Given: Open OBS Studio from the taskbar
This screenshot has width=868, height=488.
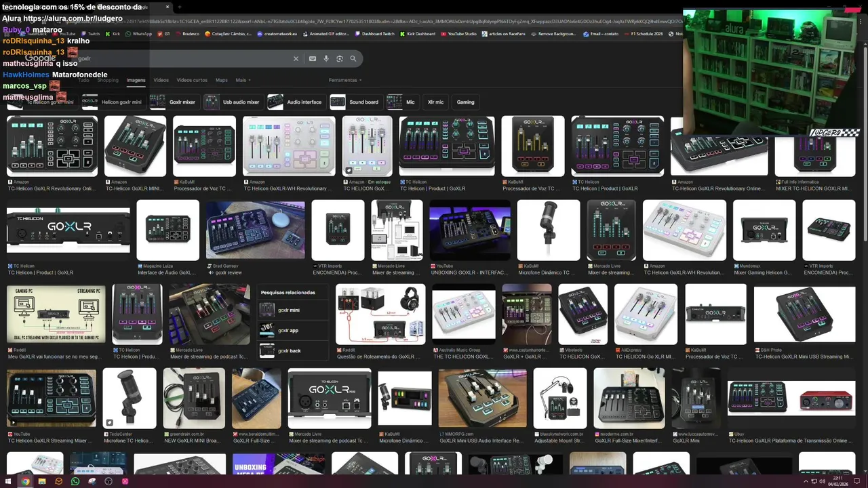Looking at the screenshot, I should click(x=108, y=481).
